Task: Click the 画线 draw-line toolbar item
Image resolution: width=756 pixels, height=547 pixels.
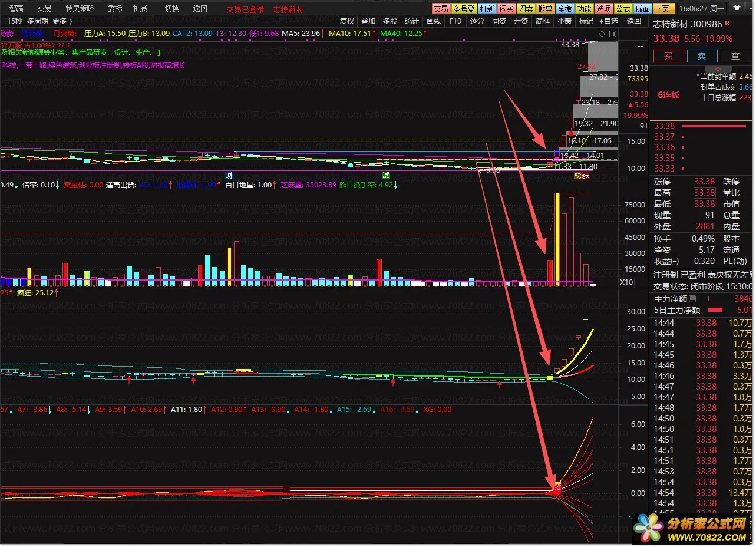Action: (434, 21)
